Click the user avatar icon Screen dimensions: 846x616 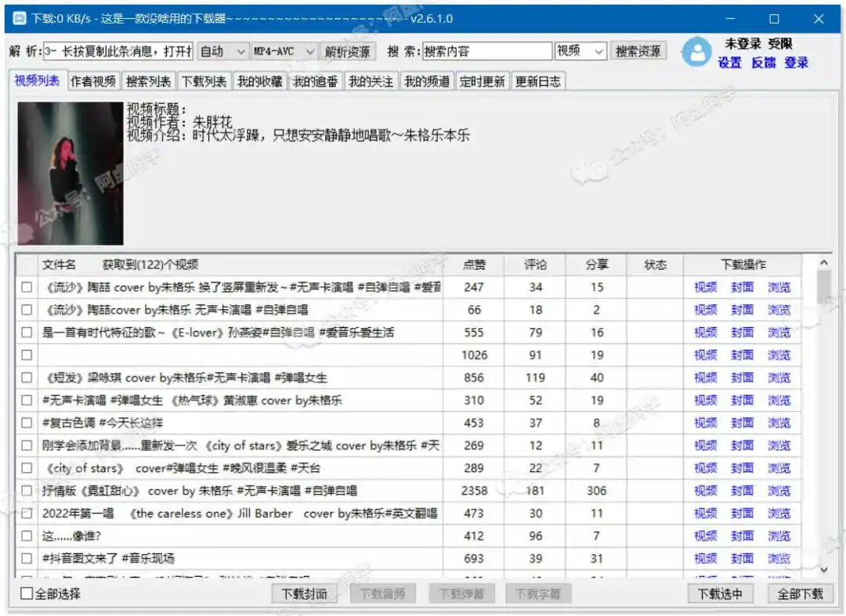[x=696, y=52]
